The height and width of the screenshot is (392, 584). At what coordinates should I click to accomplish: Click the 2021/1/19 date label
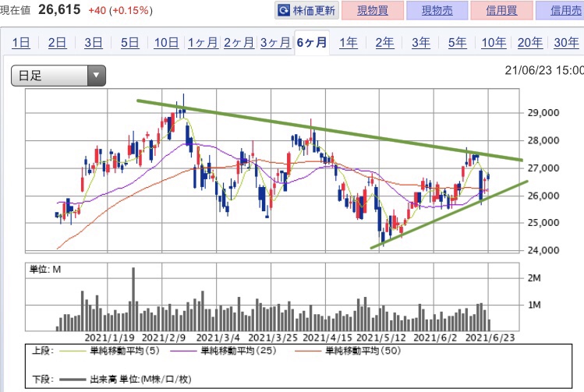coord(109,338)
